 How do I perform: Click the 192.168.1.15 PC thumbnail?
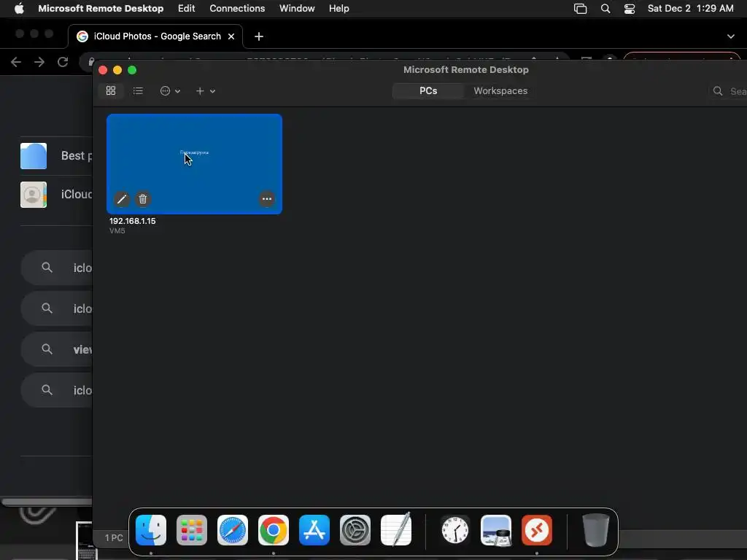coord(194,164)
